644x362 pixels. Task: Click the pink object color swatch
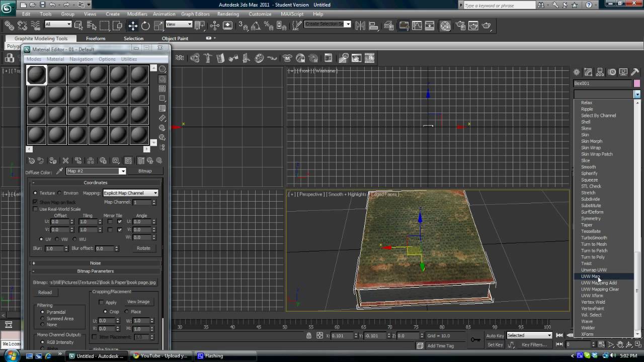637,83
